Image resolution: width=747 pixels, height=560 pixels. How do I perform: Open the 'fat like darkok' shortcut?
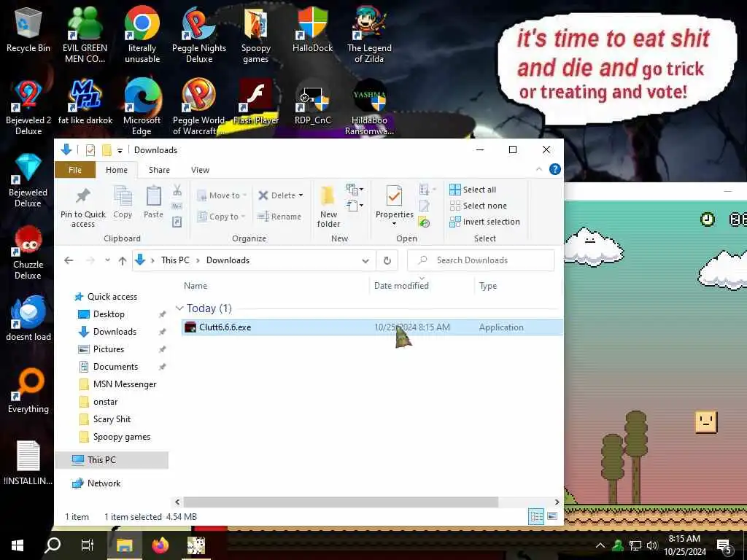(x=85, y=102)
